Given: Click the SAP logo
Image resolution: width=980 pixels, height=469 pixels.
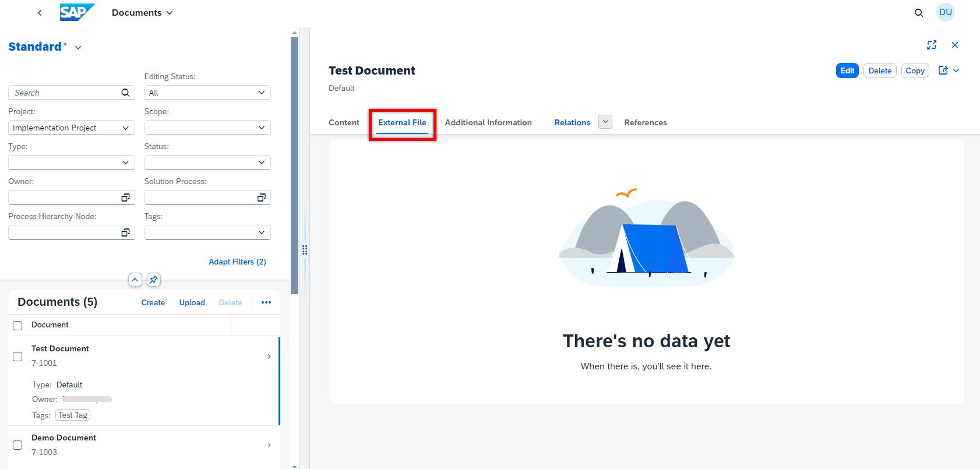Looking at the screenshot, I should [76, 12].
